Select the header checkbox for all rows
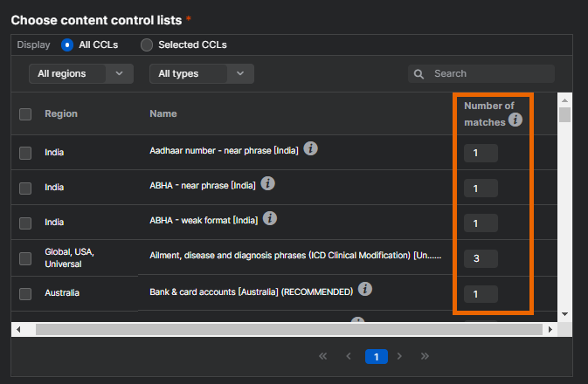 [x=25, y=114]
